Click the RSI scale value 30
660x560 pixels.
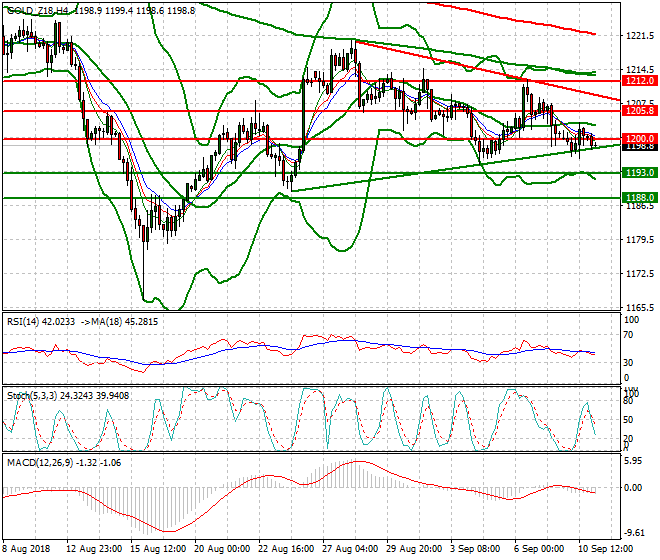(628, 363)
